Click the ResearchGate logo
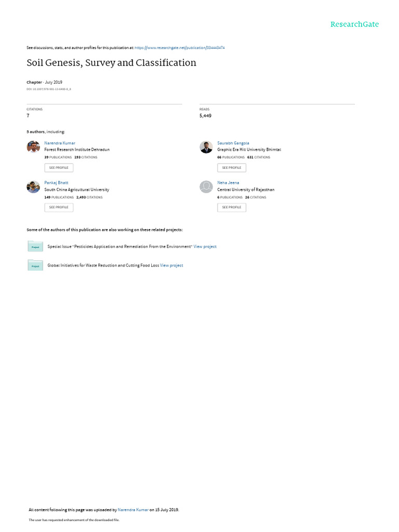 coord(354,24)
